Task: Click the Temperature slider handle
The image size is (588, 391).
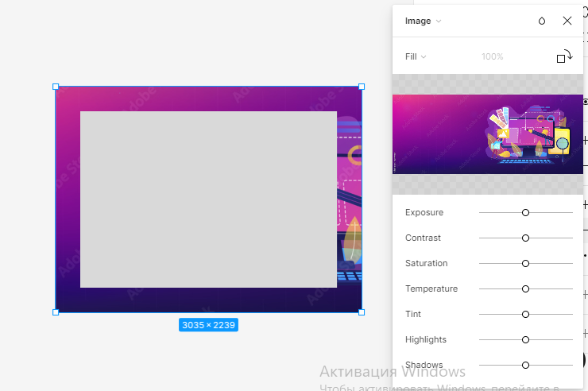Action: point(525,289)
